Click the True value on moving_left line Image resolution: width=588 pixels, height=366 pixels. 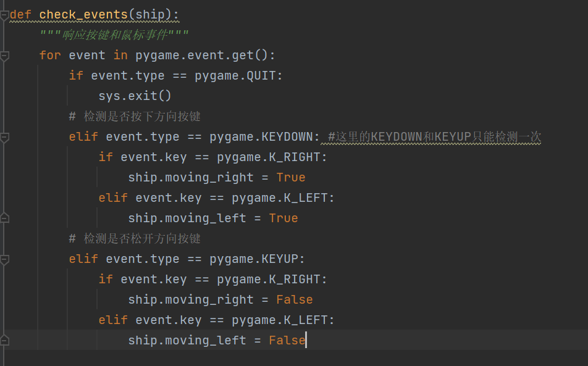(x=283, y=218)
